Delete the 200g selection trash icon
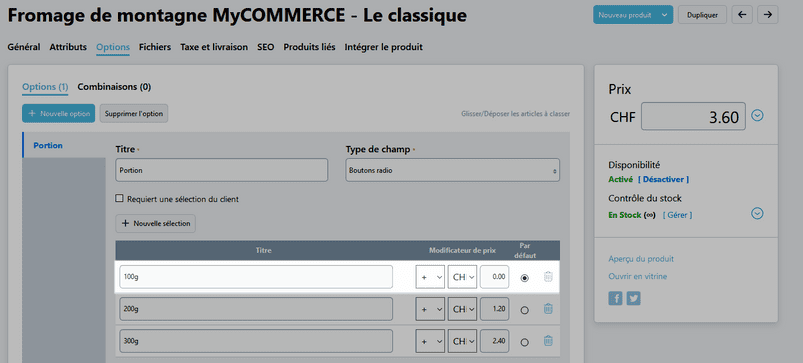803x363 pixels. [x=548, y=309]
